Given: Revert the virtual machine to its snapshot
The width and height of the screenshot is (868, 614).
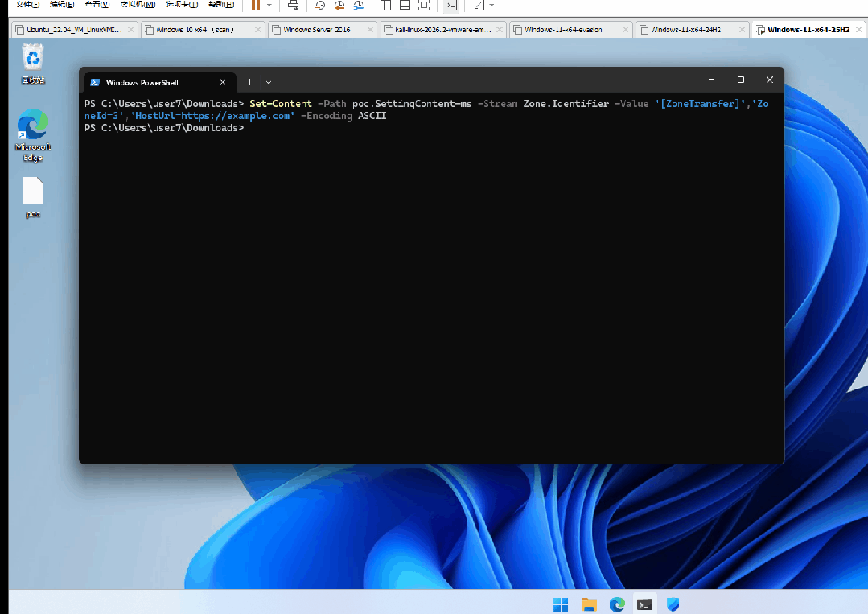Looking at the screenshot, I should pos(339,6).
